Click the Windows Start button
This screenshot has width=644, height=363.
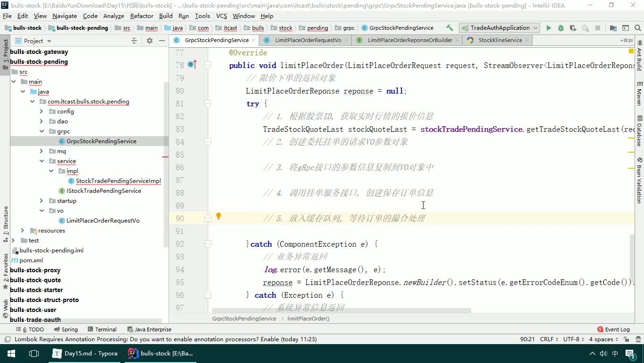tap(11, 353)
